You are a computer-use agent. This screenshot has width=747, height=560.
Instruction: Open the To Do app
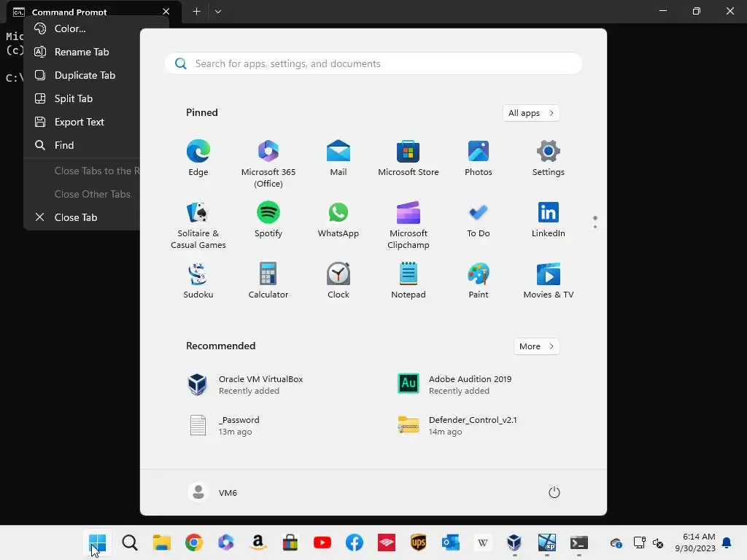coord(479,219)
